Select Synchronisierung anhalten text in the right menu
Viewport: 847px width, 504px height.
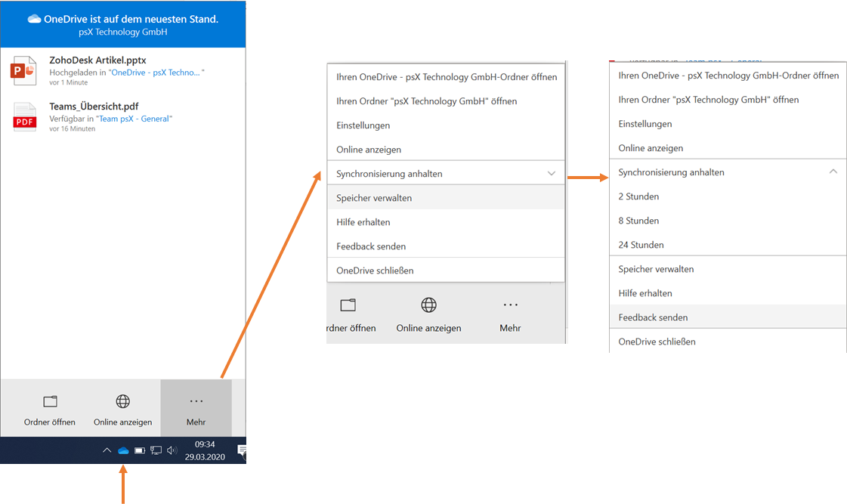tap(672, 172)
